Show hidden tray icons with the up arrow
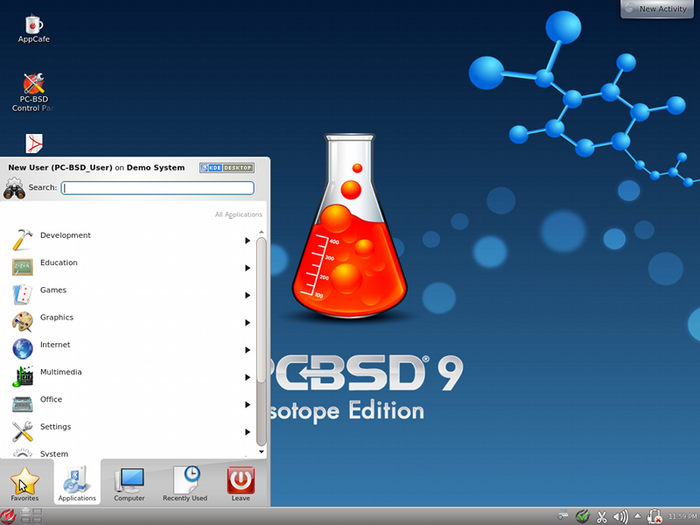The image size is (700, 525). (638, 516)
